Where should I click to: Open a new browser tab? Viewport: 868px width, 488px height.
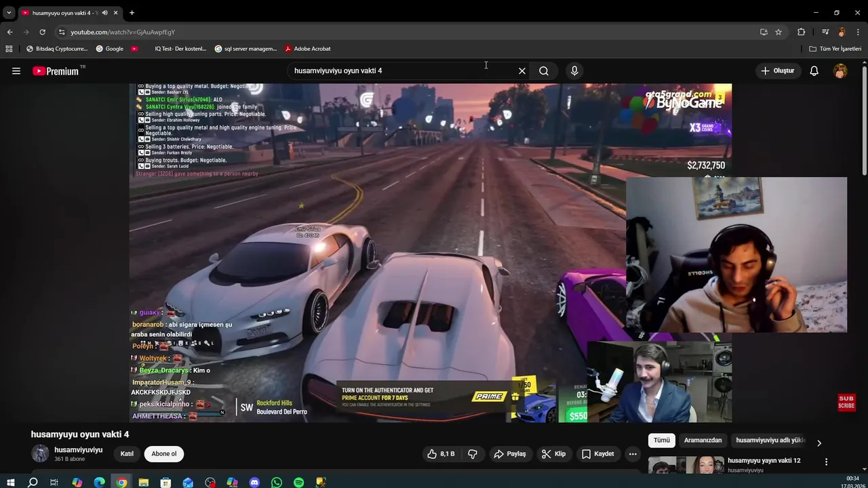pos(132,13)
